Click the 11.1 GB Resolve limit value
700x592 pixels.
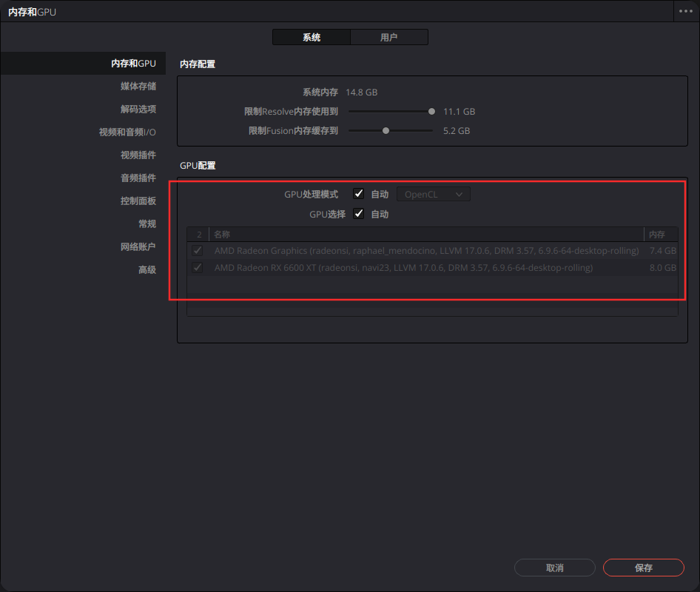(459, 111)
